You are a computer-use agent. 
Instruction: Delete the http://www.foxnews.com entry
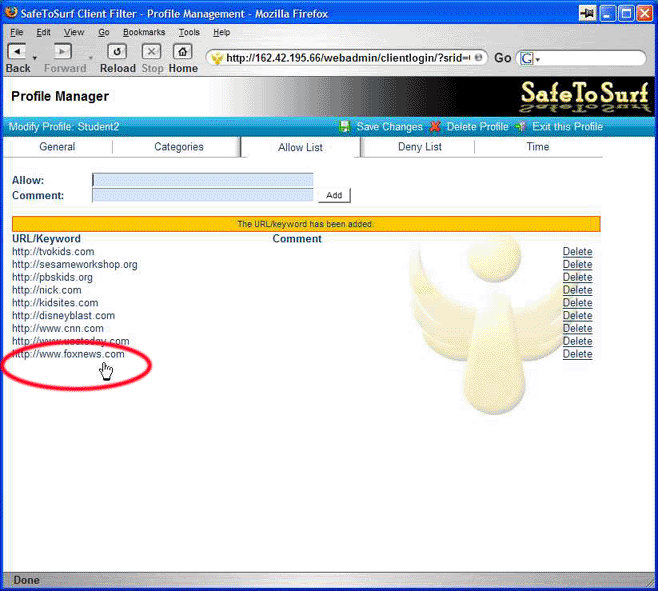577,354
